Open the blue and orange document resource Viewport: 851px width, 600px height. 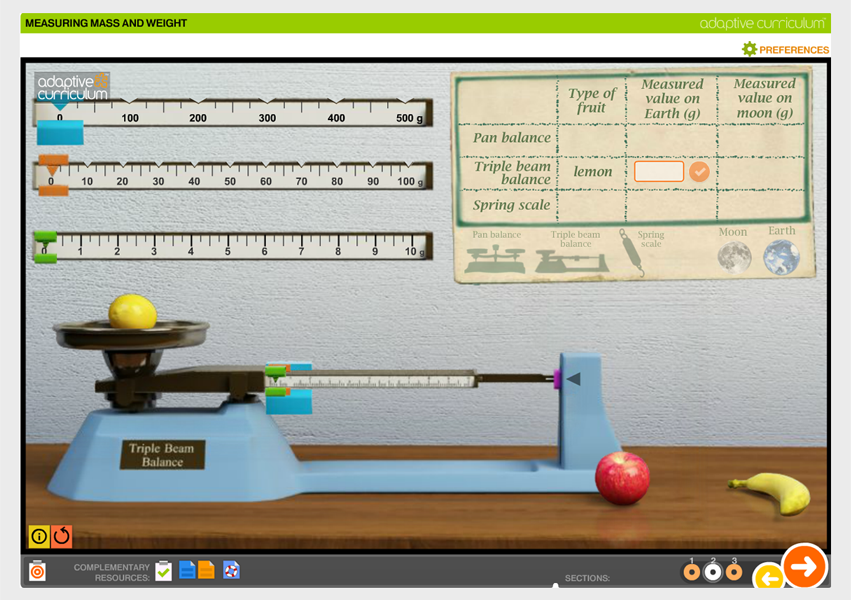[196, 570]
